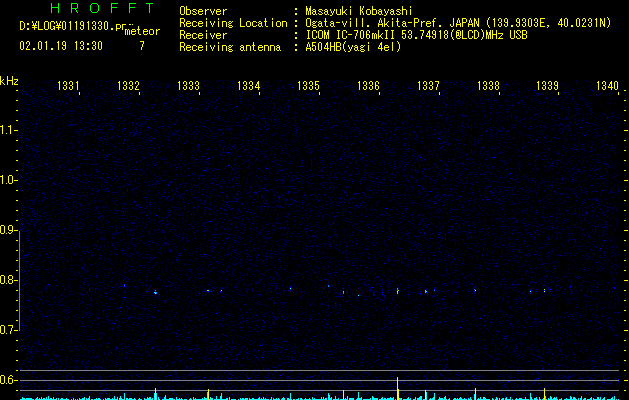Screen dimensions: 629x400
Task: Click the 1338 time axis label
Action: 488,85
